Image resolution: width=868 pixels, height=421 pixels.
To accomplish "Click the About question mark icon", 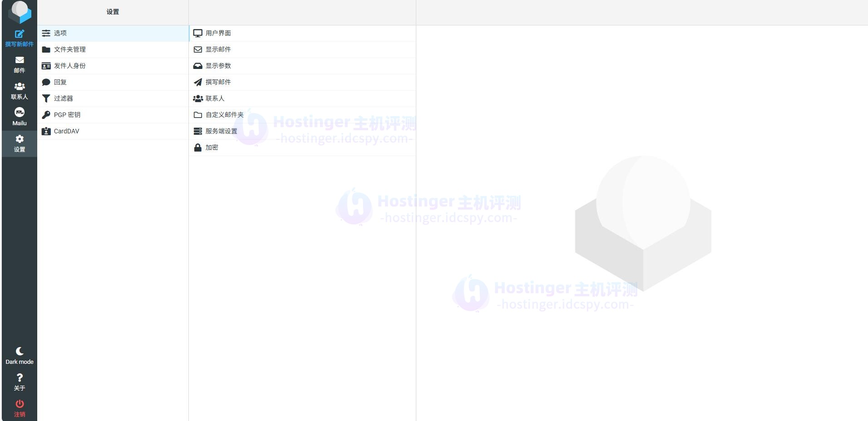I will point(19,378).
